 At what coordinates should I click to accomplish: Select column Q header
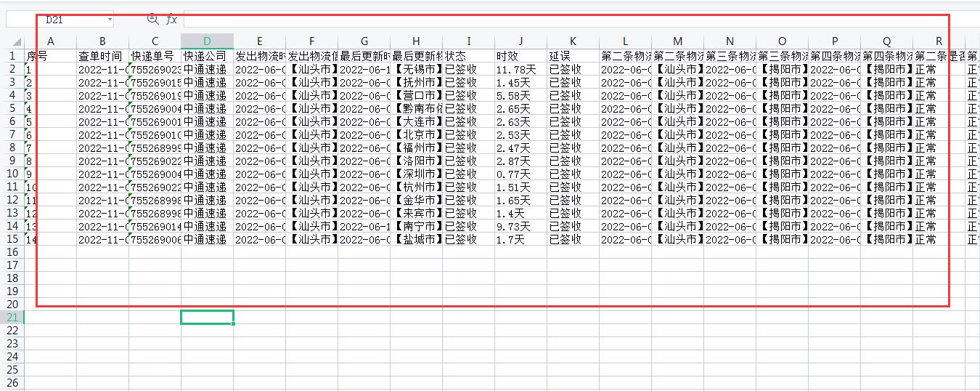[x=886, y=41]
